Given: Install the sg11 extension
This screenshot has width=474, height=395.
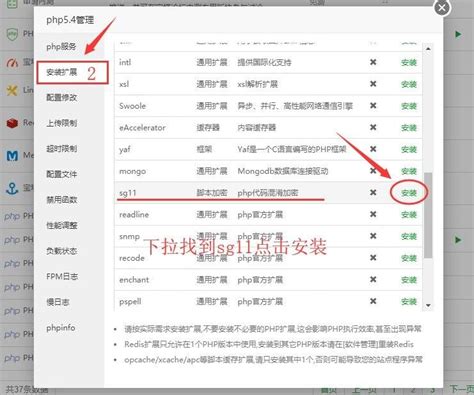Looking at the screenshot, I should pos(409,193).
